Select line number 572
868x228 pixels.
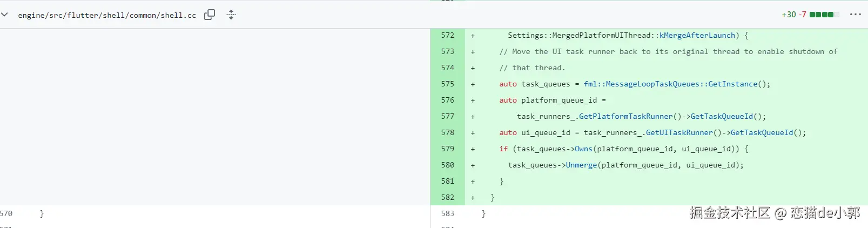448,35
